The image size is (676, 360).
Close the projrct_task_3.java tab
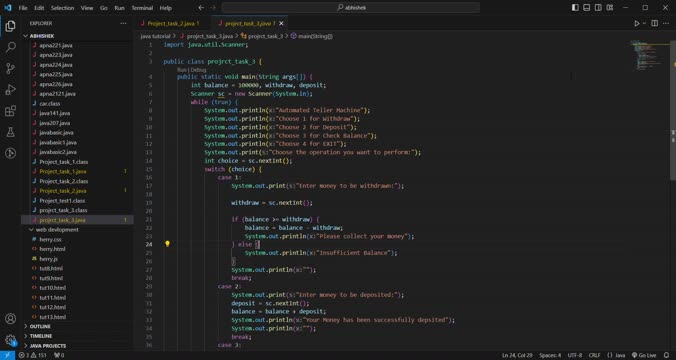tap(282, 23)
